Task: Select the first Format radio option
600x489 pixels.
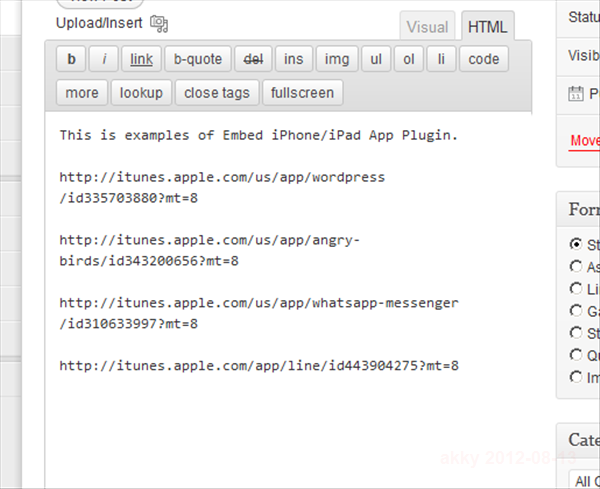Action: point(576,244)
